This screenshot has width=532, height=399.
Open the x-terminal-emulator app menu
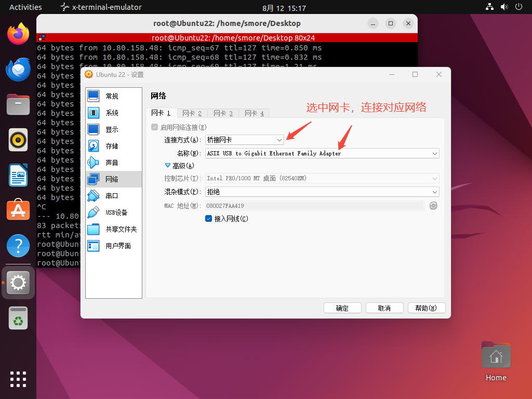pyautogui.click(x=101, y=7)
